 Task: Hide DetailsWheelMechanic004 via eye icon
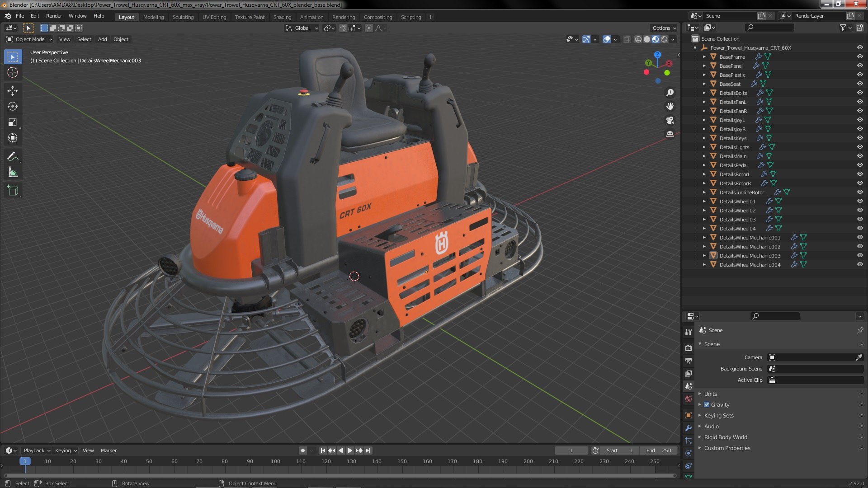click(860, 264)
